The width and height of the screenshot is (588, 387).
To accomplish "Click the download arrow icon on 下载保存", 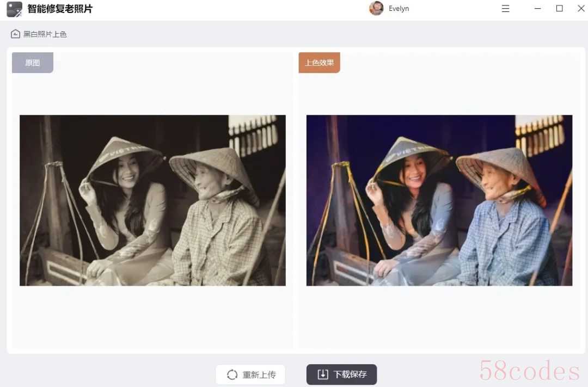I will [323, 374].
